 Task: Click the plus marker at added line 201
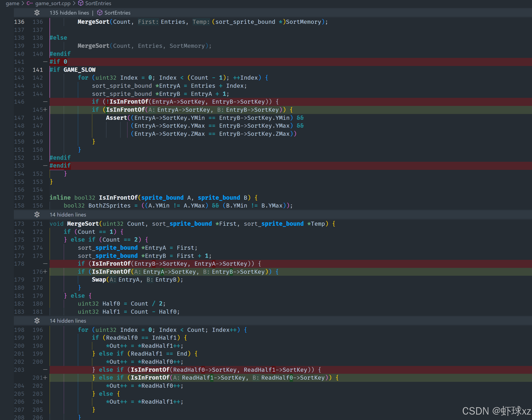(45, 377)
